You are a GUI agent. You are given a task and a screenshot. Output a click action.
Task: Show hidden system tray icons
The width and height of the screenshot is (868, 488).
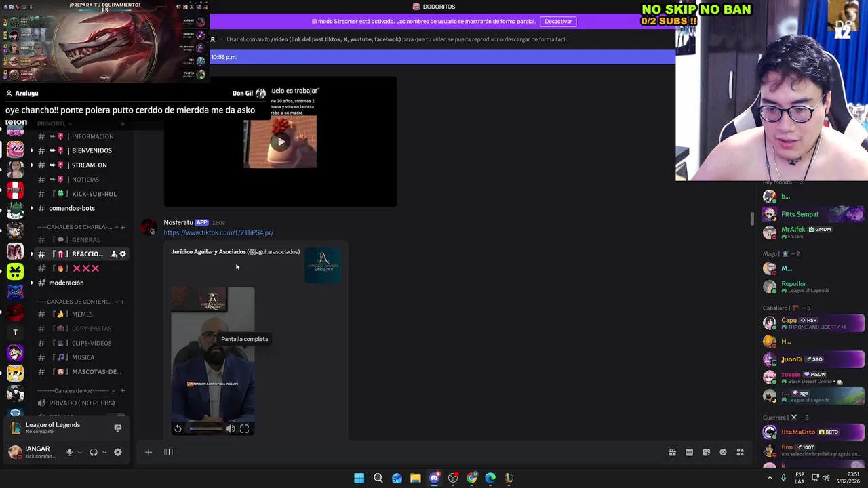pos(770,478)
